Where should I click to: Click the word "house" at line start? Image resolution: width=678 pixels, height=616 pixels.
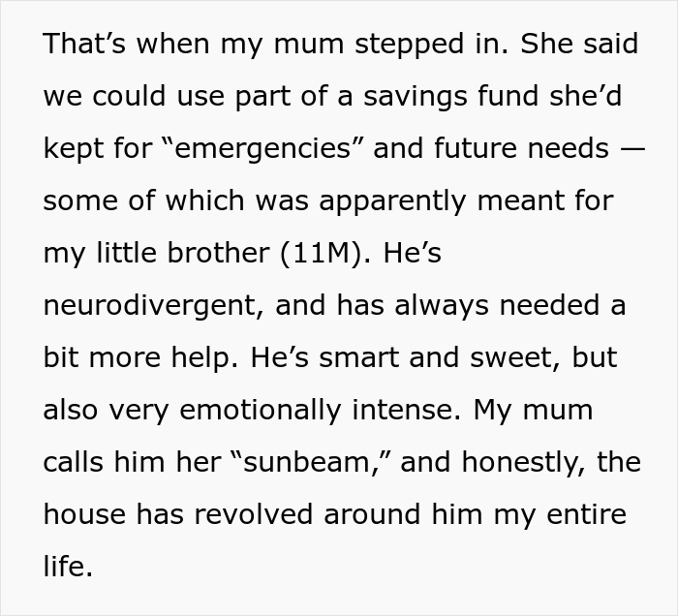click(x=79, y=513)
